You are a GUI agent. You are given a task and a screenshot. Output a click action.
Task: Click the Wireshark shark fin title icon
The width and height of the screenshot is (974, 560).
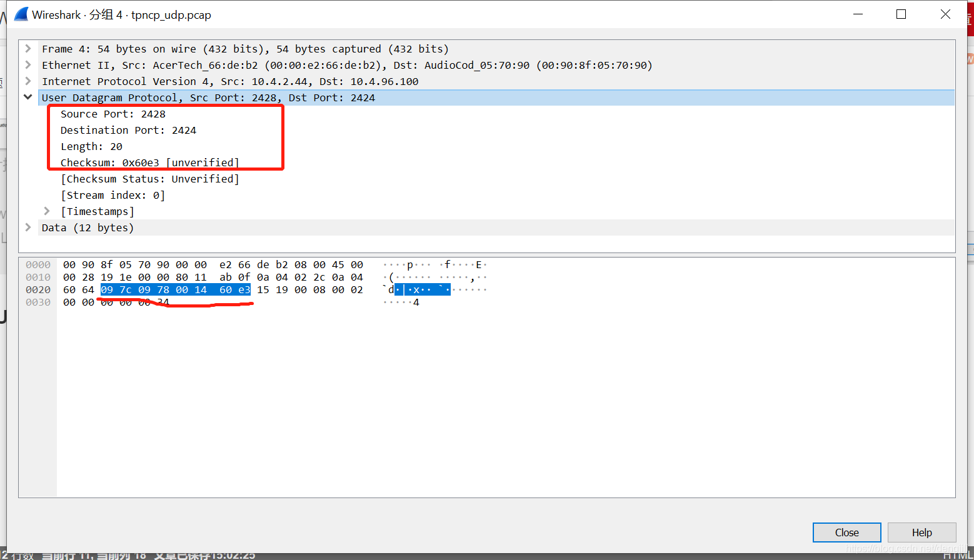click(21, 14)
